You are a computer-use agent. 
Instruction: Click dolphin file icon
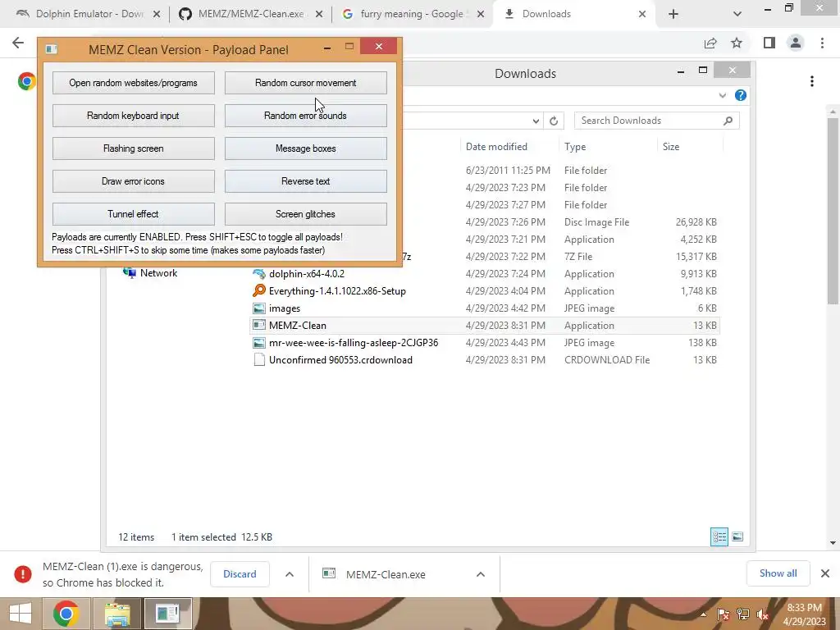coord(259,274)
